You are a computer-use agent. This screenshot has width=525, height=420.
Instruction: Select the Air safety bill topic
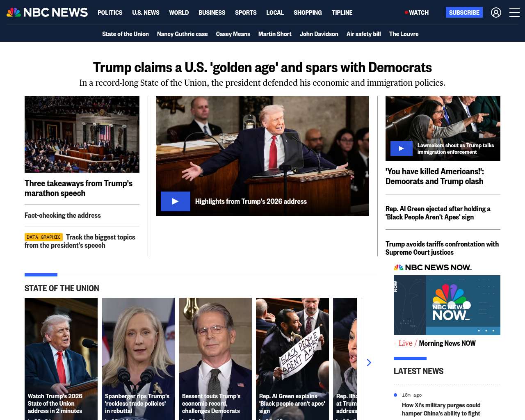[364, 34]
